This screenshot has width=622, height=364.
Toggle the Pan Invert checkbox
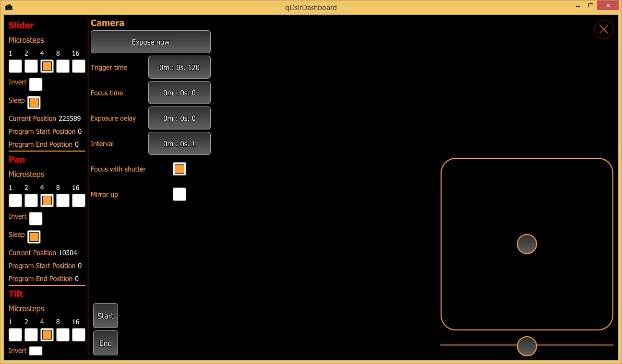36,219
